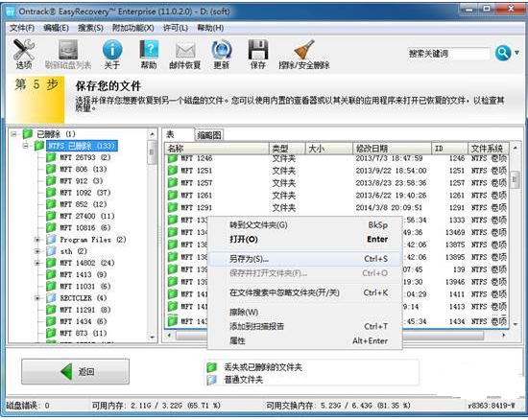The image size is (528, 420).
Task: Click the tree panel scroll down arrow
Action: (x=153, y=337)
